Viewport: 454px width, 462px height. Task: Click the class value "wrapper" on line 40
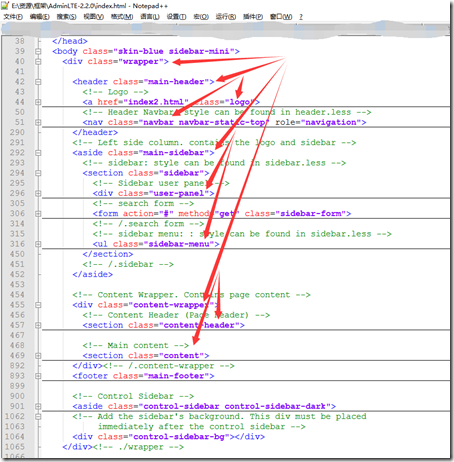(x=141, y=62)
